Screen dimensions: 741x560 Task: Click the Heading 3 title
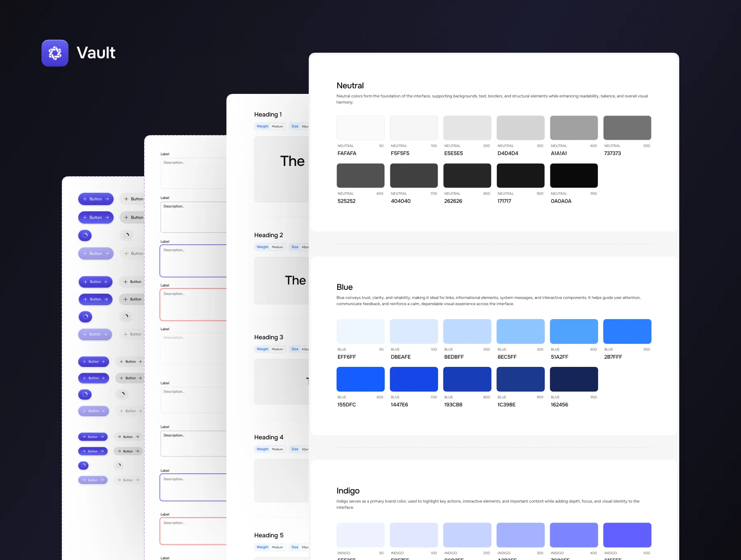(x=268, y=337)
